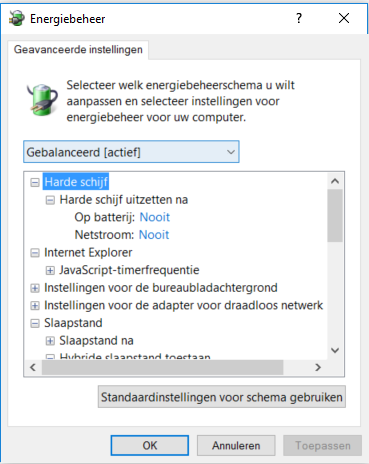
Task: Select the Geavanceerde instellingen tab
Action: click(x=78, y=50)
